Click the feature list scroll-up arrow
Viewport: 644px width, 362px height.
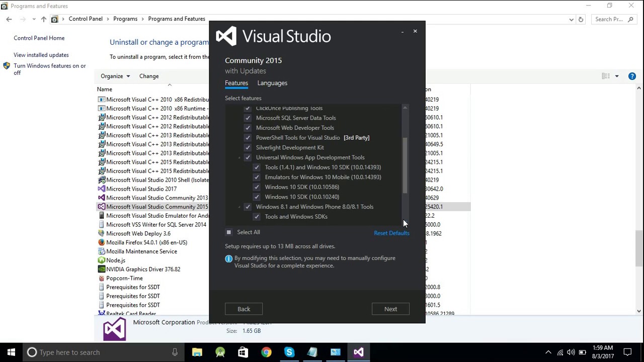(x=405, y=108)
